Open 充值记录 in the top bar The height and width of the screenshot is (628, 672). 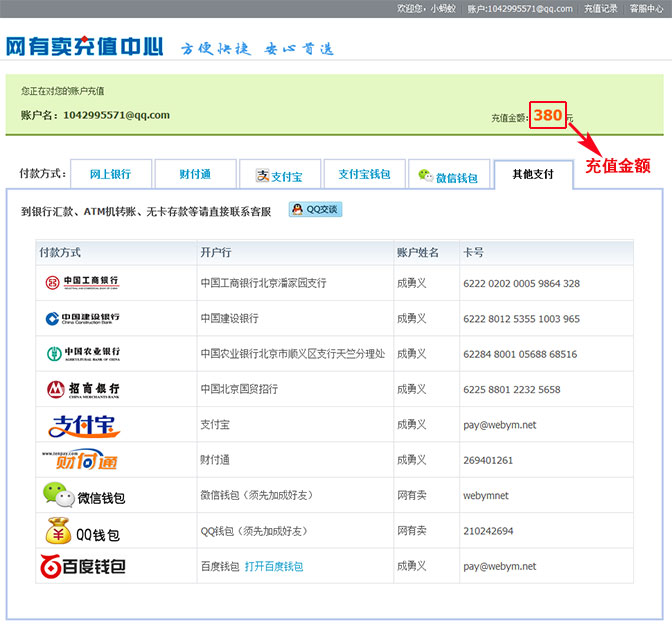601,8
